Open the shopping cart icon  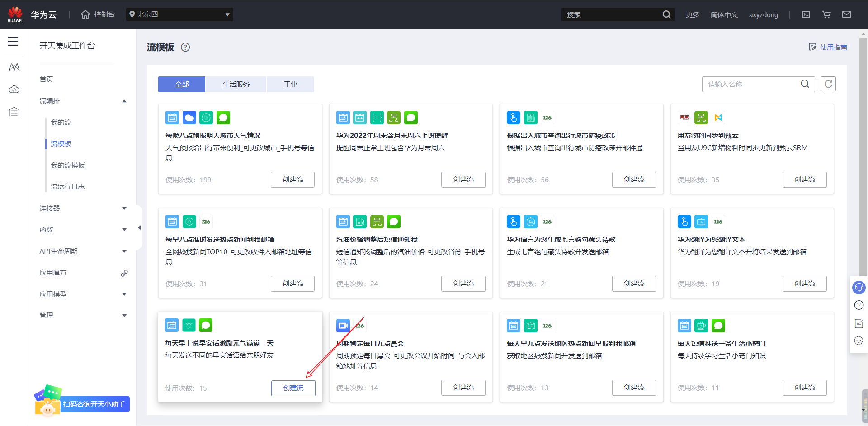pos(826,14)
